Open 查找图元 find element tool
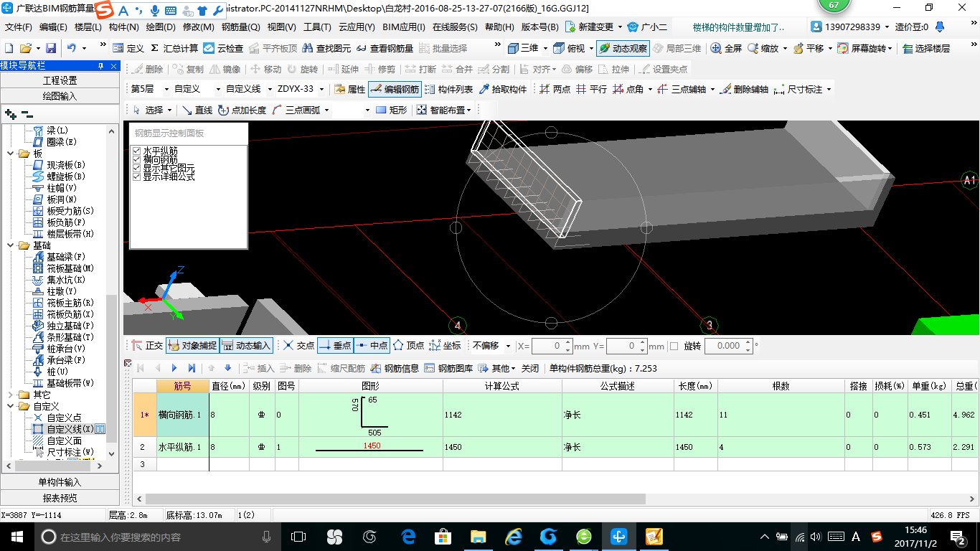Screen dimensions: 980x551 (x=327, y=48)
